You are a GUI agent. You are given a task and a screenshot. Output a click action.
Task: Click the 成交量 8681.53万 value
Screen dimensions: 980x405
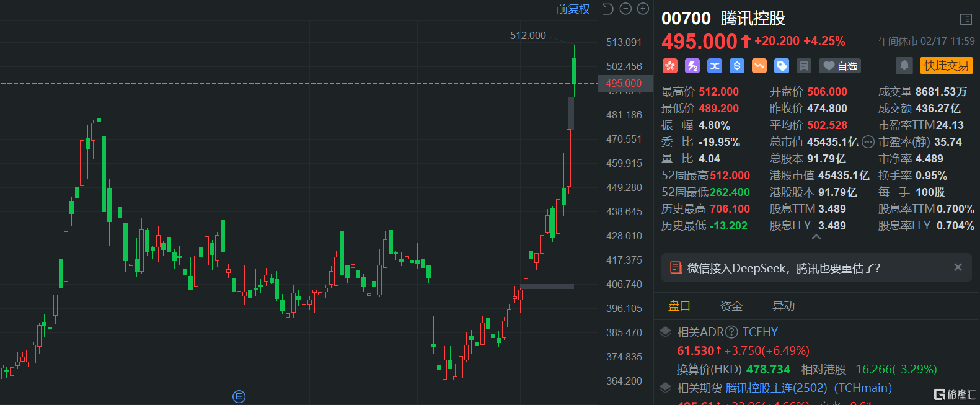[x=941, y=91]
